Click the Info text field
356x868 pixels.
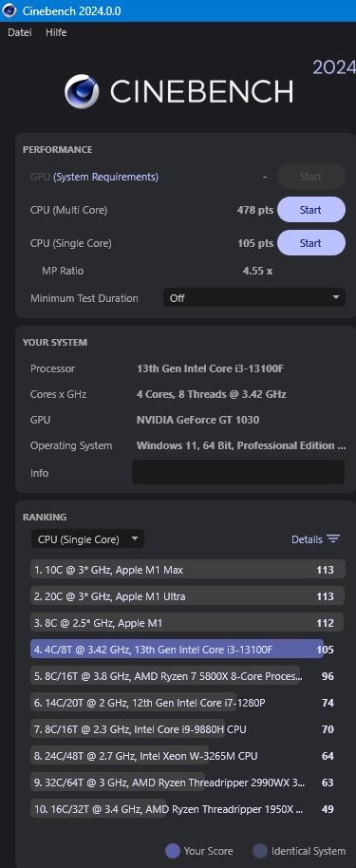click(238, 472)
